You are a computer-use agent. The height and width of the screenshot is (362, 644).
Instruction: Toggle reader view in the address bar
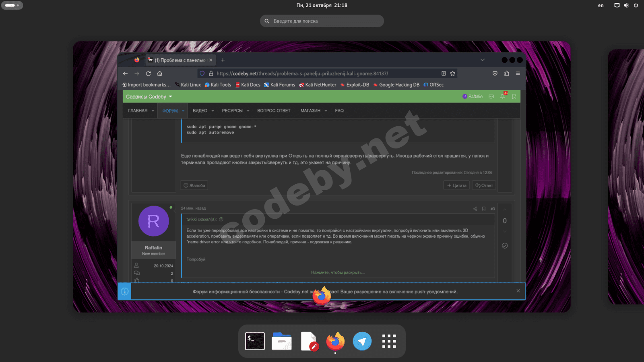click(x=444, y=74)
